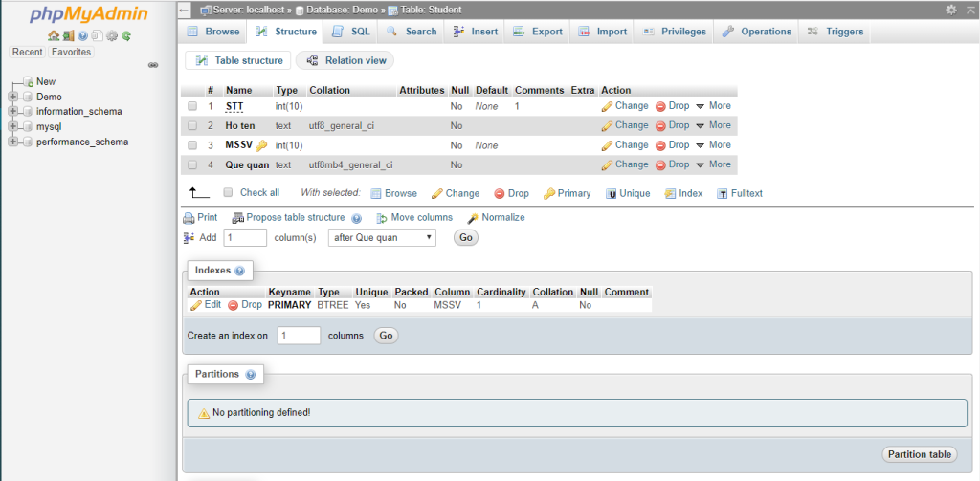Viewport: 980px width, 481px height.
Task: Enable the Check all checkbox
Action: 228,192
